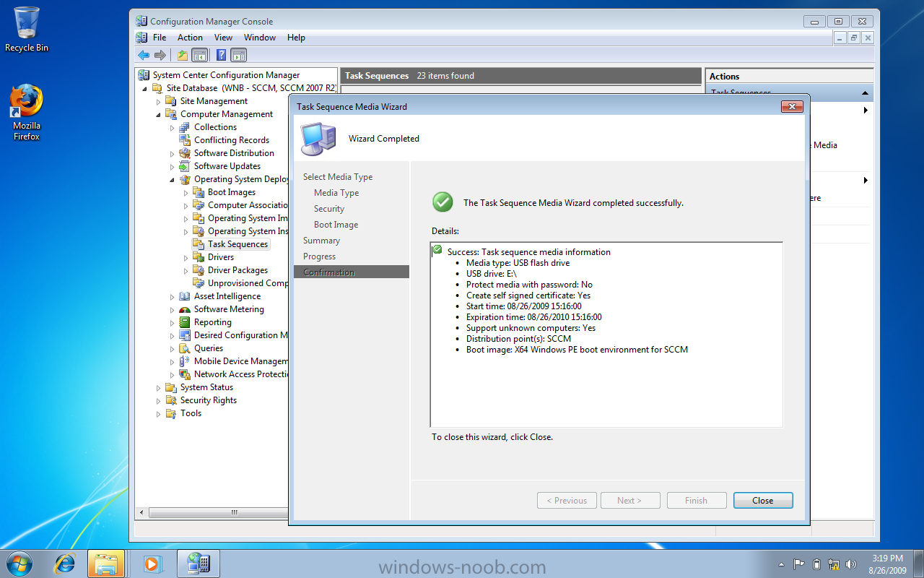This screenshot has width=924, height=578.
Task: Click the Finish wizard button
Action: 696,501
